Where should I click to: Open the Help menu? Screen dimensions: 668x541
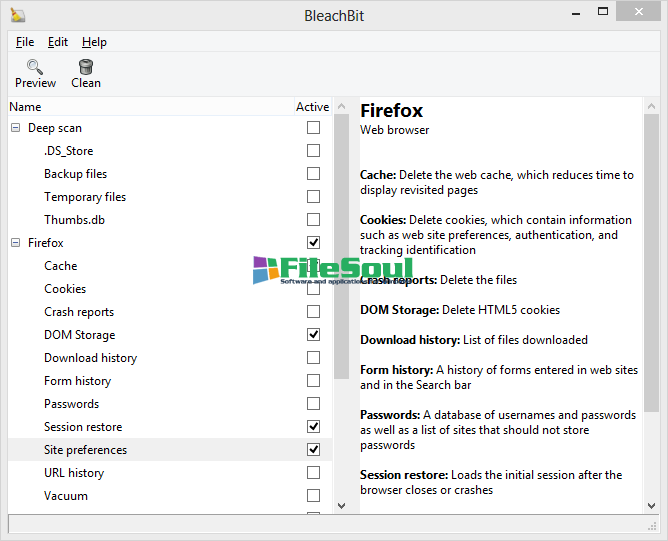click(94, 42)
